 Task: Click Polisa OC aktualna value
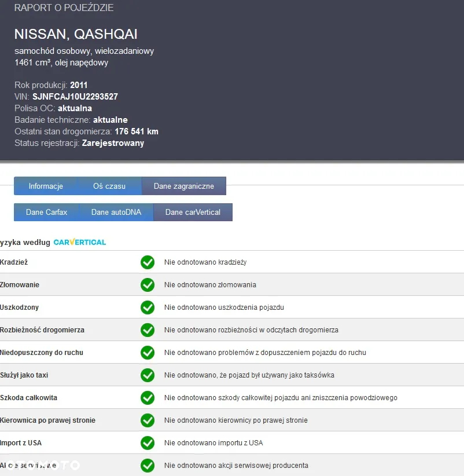coord(75,108)
